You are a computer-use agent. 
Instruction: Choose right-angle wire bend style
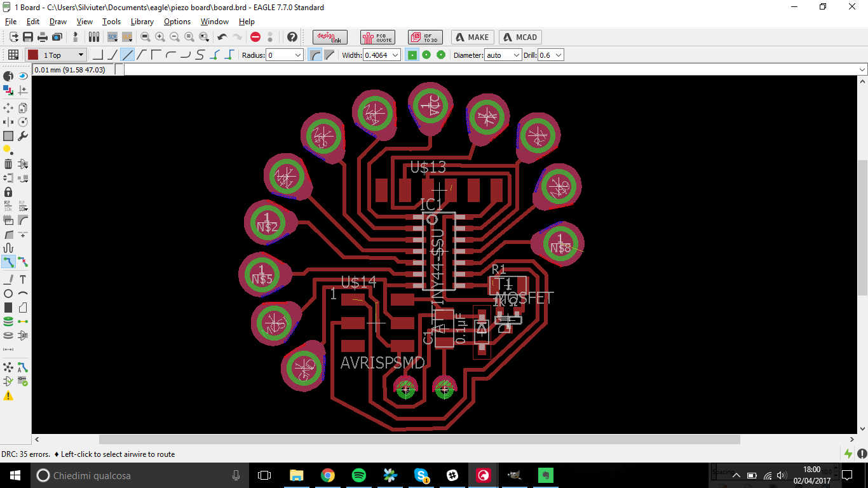[x=98, y=55]
